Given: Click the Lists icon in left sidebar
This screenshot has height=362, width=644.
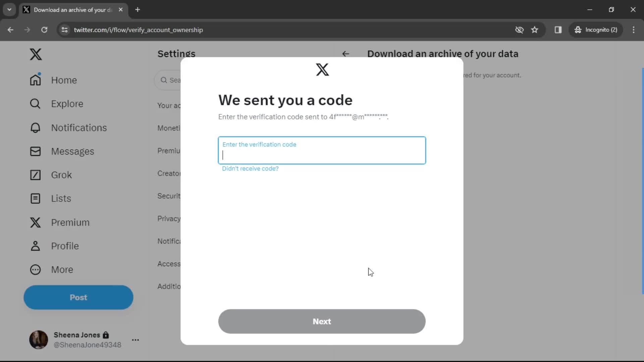Looking at the screenshot, I should pyautogui.click(x=35, y=198).
